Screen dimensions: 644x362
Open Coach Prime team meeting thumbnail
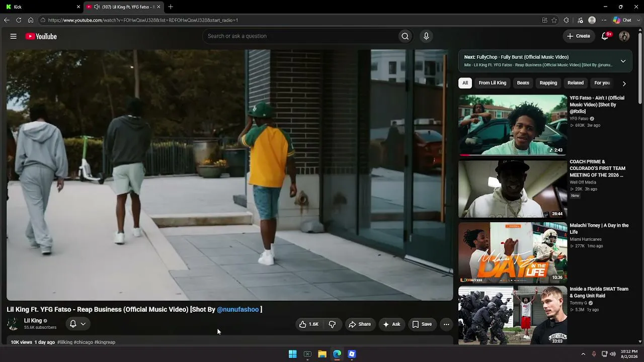[x=513, y=189]
